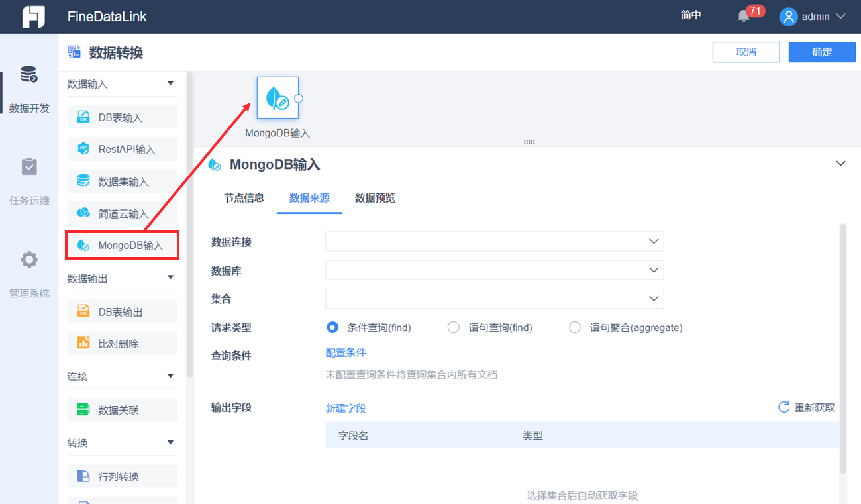Click the FineDataLink logo icon

pos(33,17)
